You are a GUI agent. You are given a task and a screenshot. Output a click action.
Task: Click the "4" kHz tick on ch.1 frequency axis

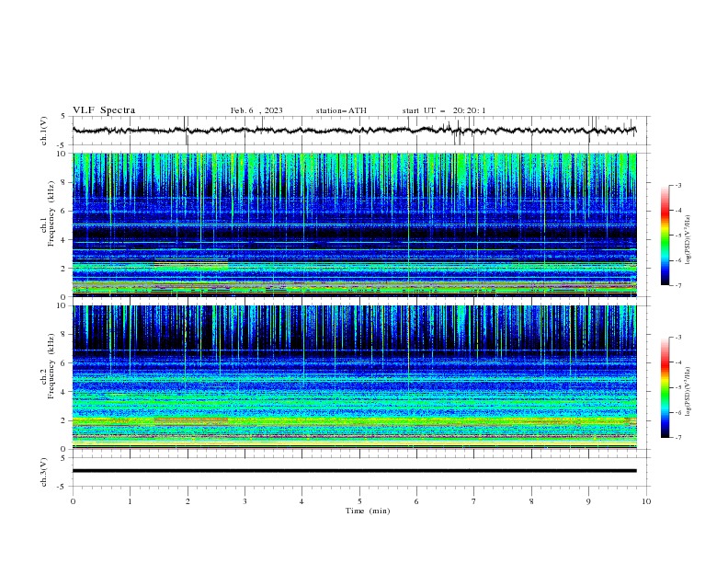click(x=63, y=240)
